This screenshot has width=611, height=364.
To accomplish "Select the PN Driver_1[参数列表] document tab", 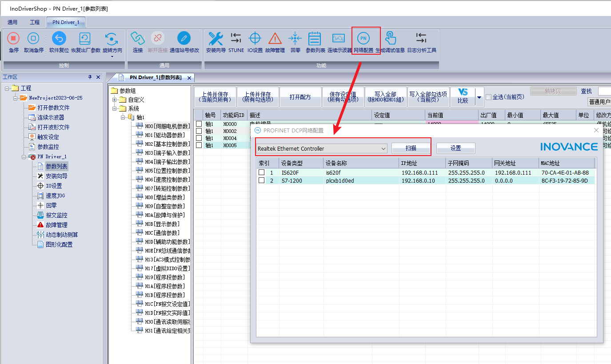I will (156, 77).
